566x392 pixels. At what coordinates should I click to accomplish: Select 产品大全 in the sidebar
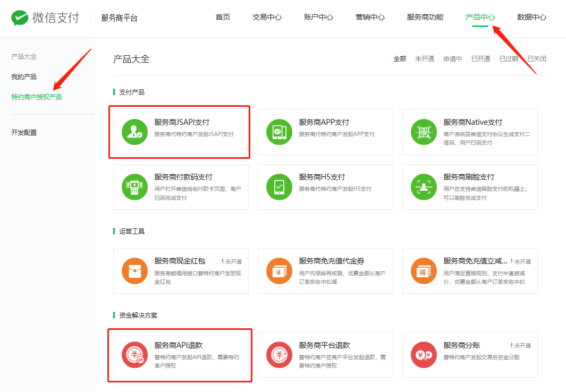pyautogui.click(x=24, y=57)
